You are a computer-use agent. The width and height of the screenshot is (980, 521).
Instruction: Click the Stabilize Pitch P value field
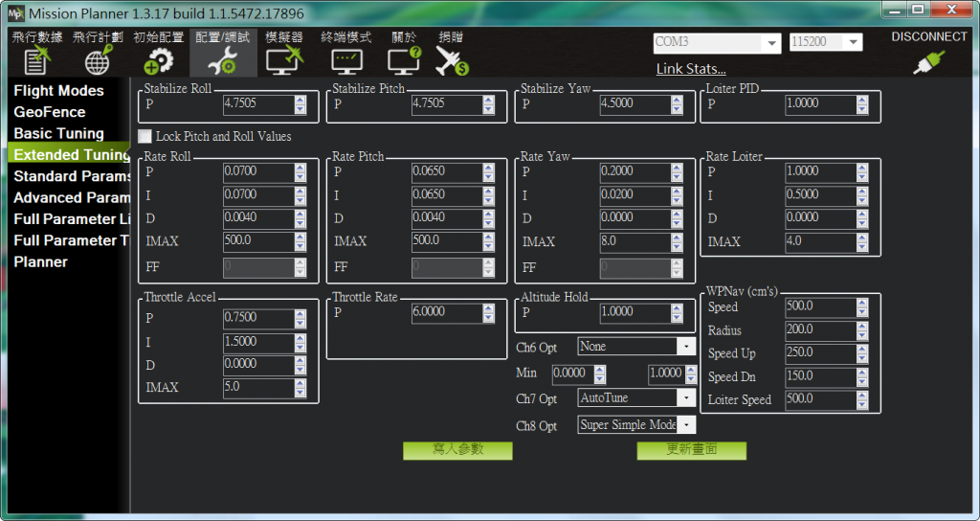pos(447,104)
